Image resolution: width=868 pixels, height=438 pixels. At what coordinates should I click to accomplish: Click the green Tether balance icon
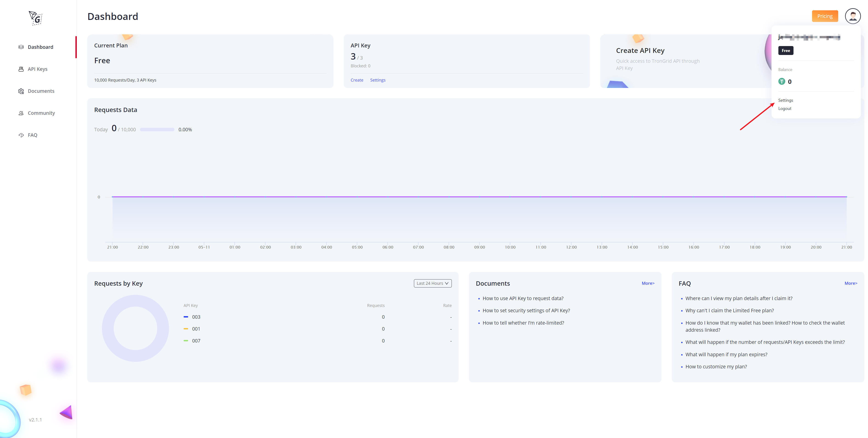(x=781, y=82)
